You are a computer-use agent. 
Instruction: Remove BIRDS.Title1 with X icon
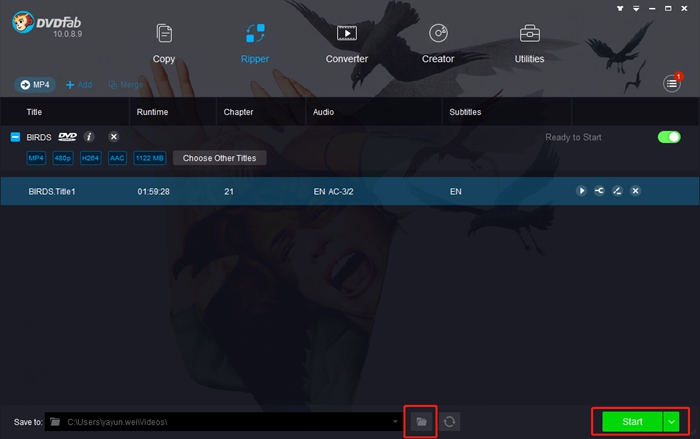point(636,191)
